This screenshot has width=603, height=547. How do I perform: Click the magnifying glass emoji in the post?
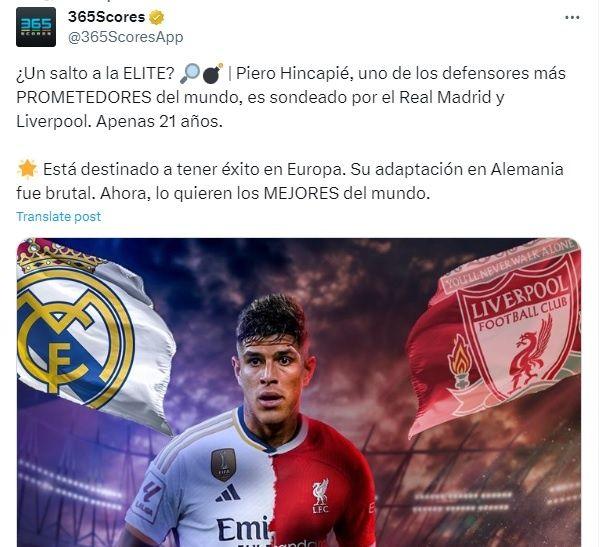tap(190, 73)
